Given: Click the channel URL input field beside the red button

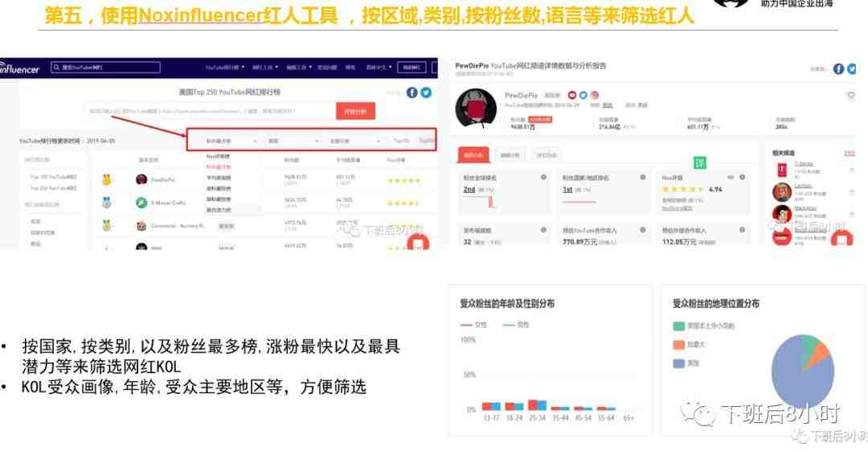Looking at the screenshot, I should pos(210,111).
